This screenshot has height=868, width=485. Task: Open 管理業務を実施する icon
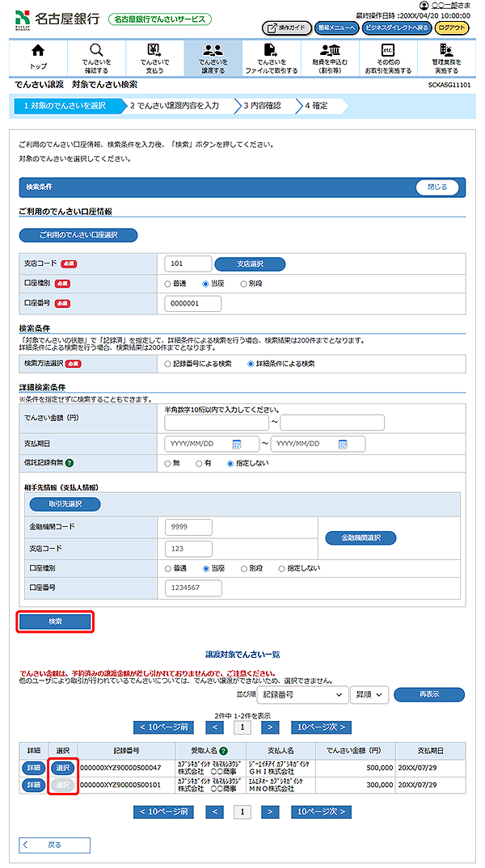pos(446,51)
